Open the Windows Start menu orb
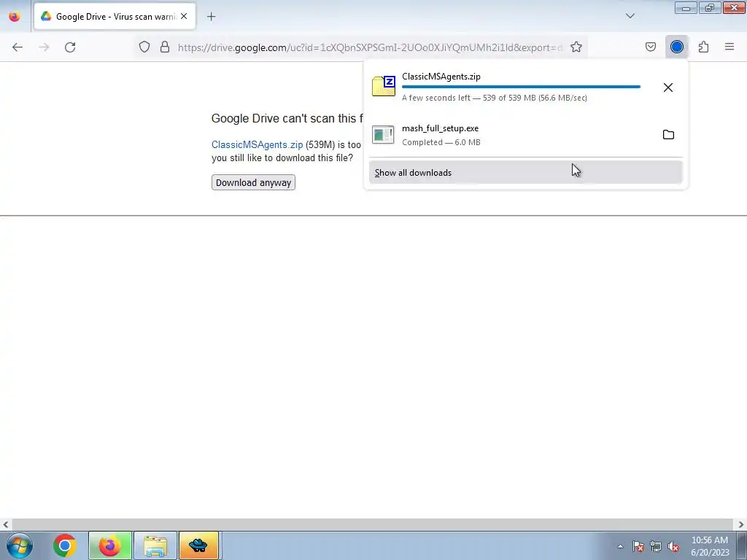This screenshot has width=747, height=560. 20,545
